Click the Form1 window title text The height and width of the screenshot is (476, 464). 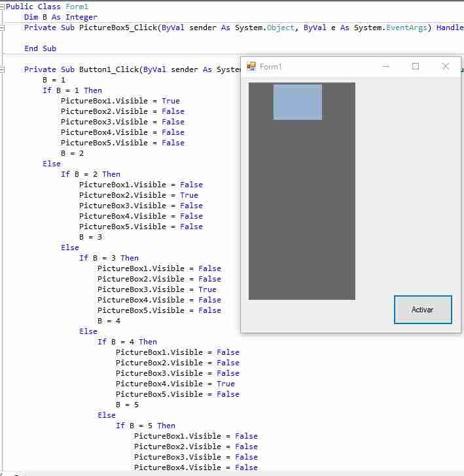pos(270,67)
